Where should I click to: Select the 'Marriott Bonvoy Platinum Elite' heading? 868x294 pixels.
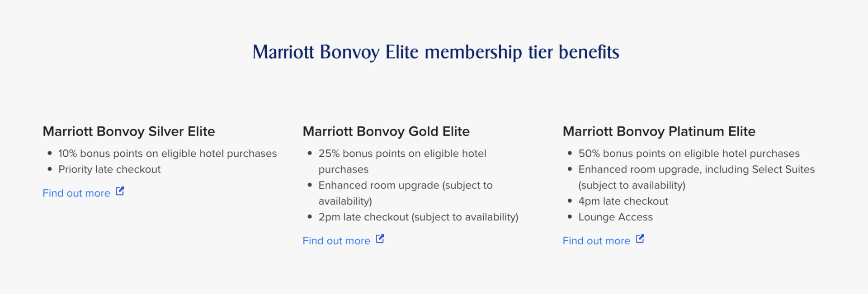(659, 131)
